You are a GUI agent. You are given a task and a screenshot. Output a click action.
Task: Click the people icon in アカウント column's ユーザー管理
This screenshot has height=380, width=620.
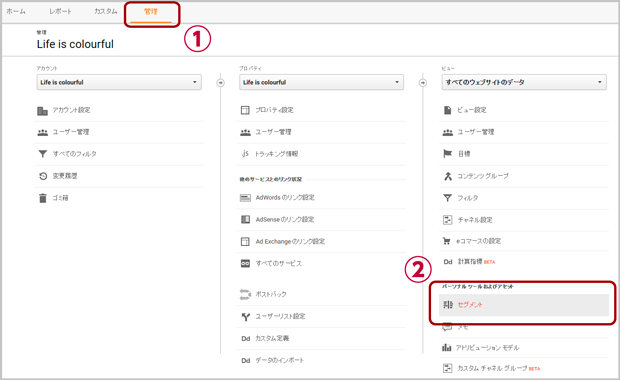(x=42, y=132)
